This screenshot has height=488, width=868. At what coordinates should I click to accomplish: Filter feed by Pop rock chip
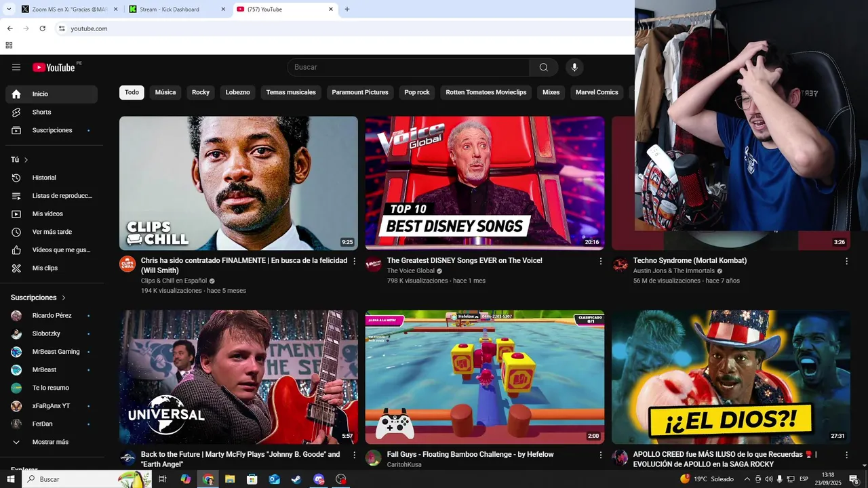click(x=417, y=92)
